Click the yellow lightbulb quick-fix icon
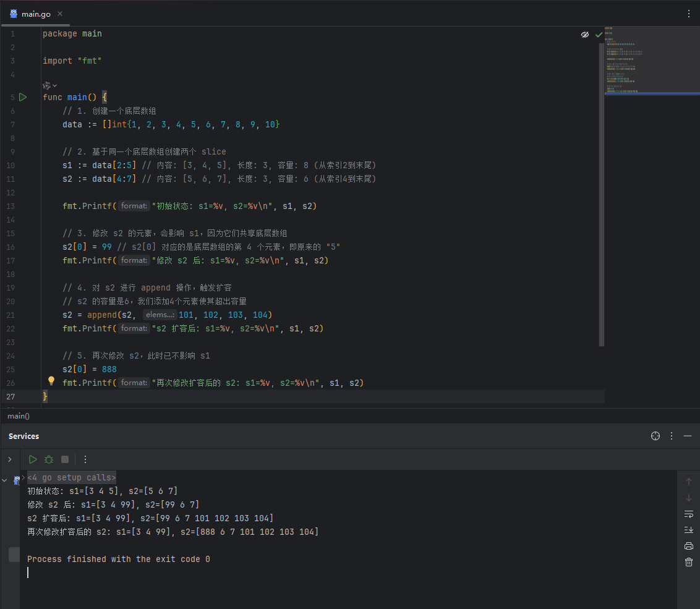Image resolution: width=700 pixels, height=609 pixels. click(51, 381)
